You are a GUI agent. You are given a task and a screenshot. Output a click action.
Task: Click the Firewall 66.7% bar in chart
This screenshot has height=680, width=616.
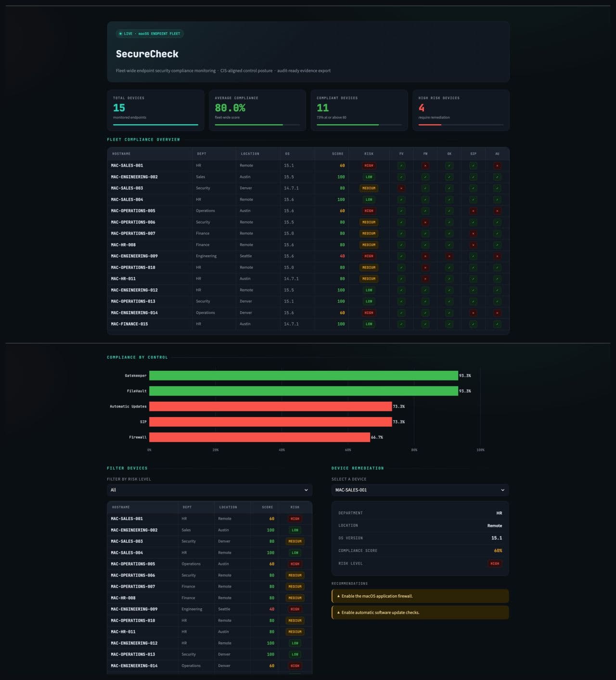[259, 437]
